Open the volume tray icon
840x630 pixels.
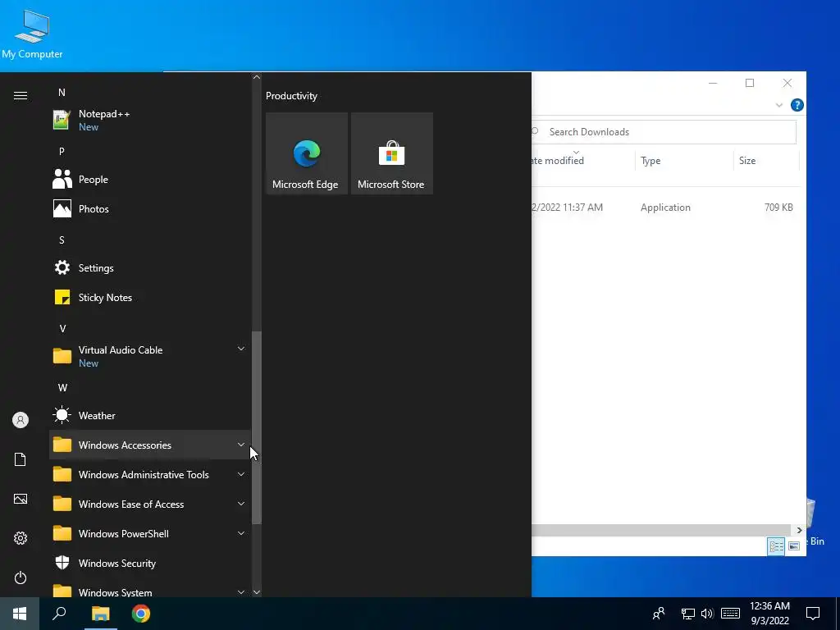[x=707, y=614]
